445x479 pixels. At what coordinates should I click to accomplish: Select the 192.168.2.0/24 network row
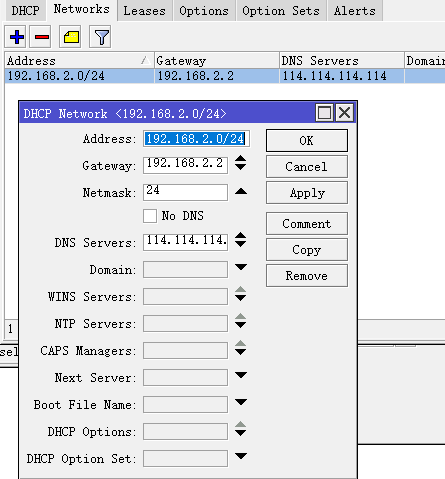(225, 76)
